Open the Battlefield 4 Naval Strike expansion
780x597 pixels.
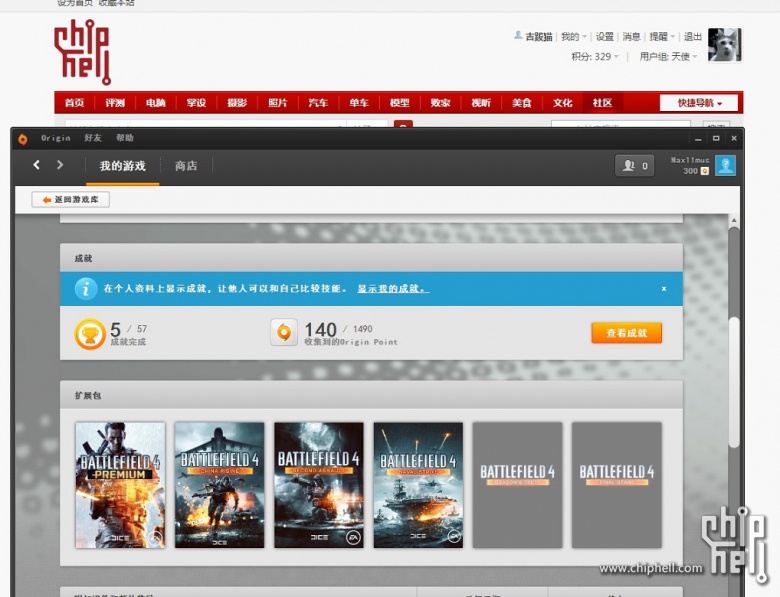[x=418, y=485]
